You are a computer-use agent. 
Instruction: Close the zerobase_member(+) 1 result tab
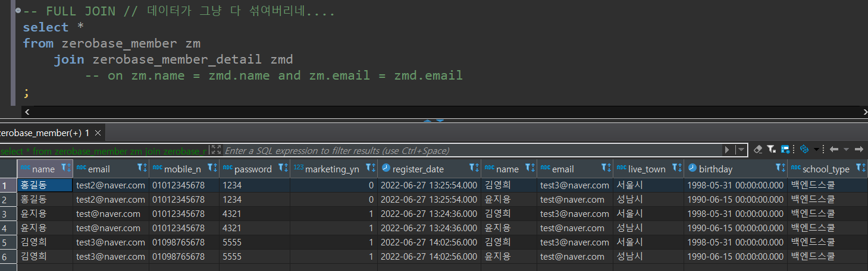[98, 133]
